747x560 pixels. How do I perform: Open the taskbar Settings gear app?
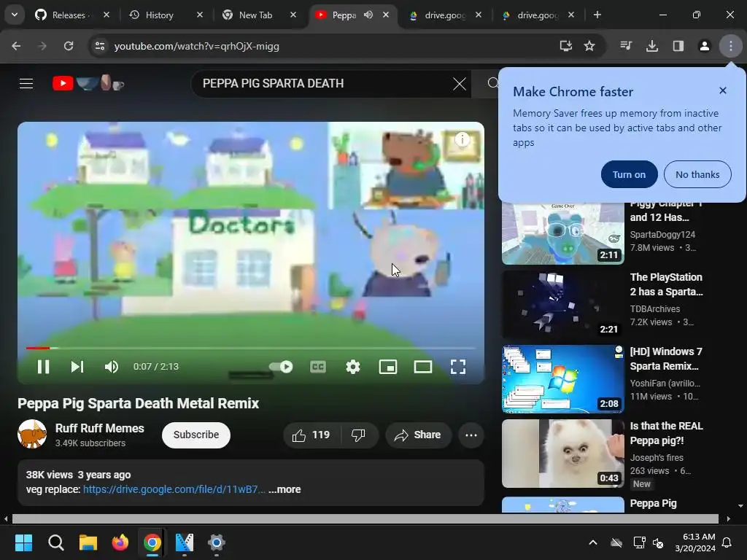tap(216, 542)
